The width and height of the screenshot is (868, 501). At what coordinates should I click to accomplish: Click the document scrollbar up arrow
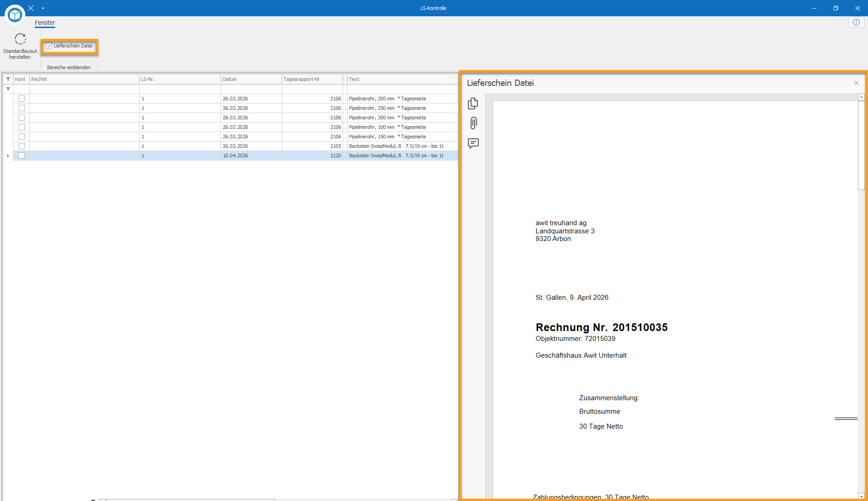[x=861, y=97]
